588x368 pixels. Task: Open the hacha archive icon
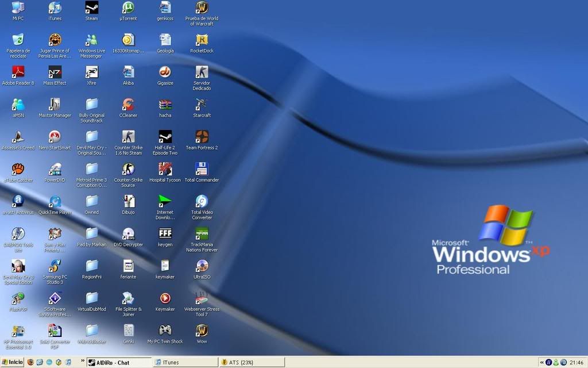click(x=165, y=108)
